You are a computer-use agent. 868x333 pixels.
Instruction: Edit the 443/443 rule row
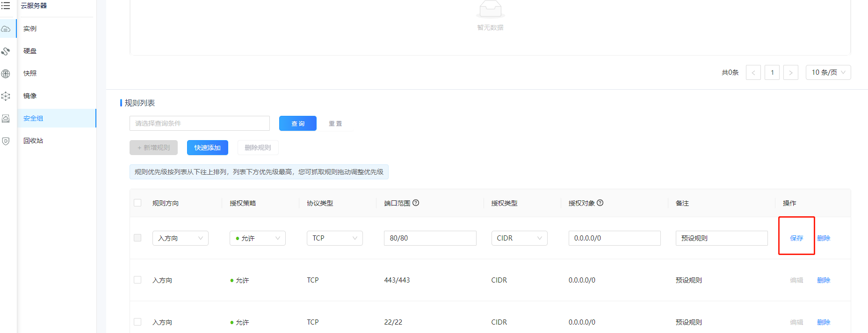[796, 280]
